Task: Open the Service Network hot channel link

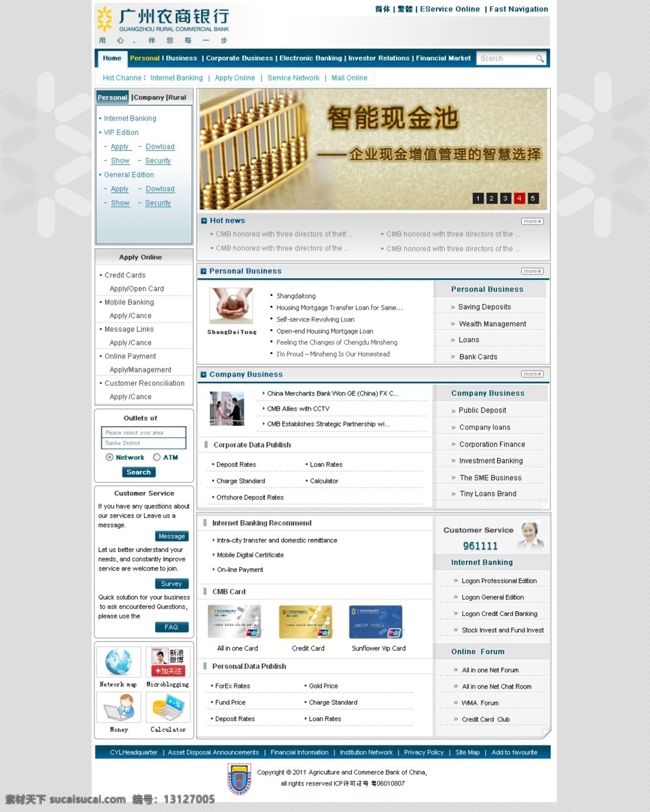Action: pyautogui.click(x=294, y=78)
